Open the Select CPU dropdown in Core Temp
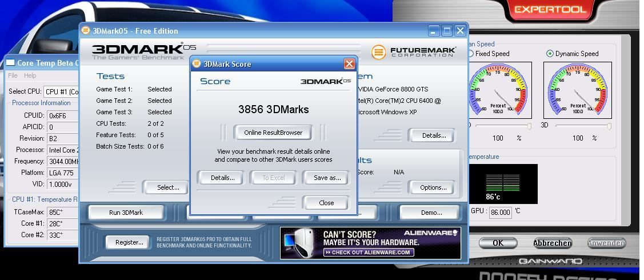The image size is (644, 280). point(62,91)
